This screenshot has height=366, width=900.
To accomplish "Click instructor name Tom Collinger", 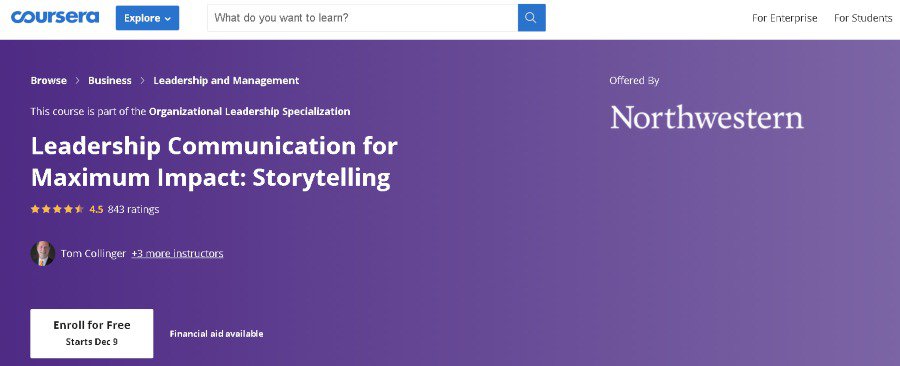I will point(93,254).
